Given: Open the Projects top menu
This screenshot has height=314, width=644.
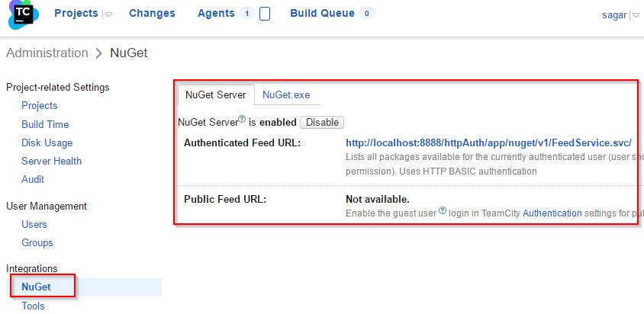Looking at the screenshot, I should click(76, 13).
